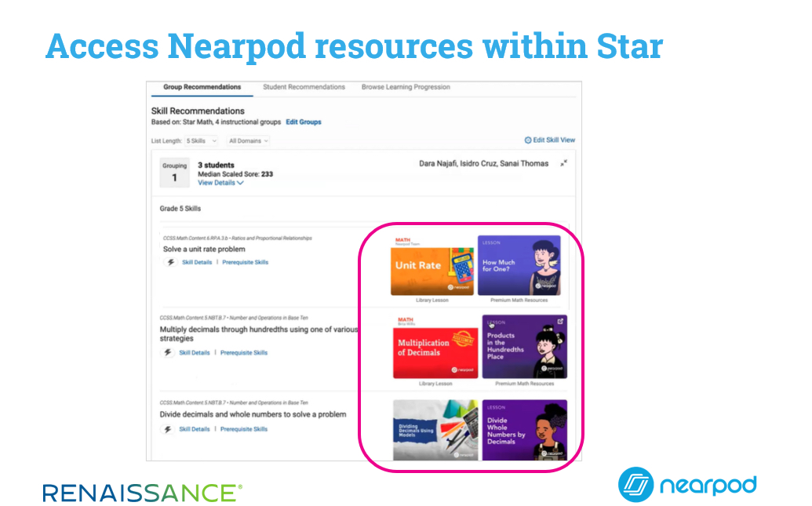Switch to the Group Recommendations tab
This screenshot has height=506, width=812.
coord(202,87)
